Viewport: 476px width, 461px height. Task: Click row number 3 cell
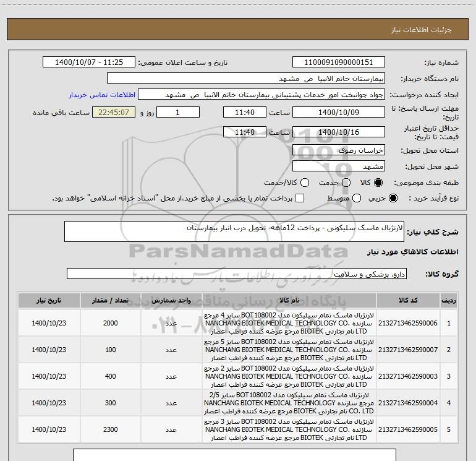pos(449,376)
